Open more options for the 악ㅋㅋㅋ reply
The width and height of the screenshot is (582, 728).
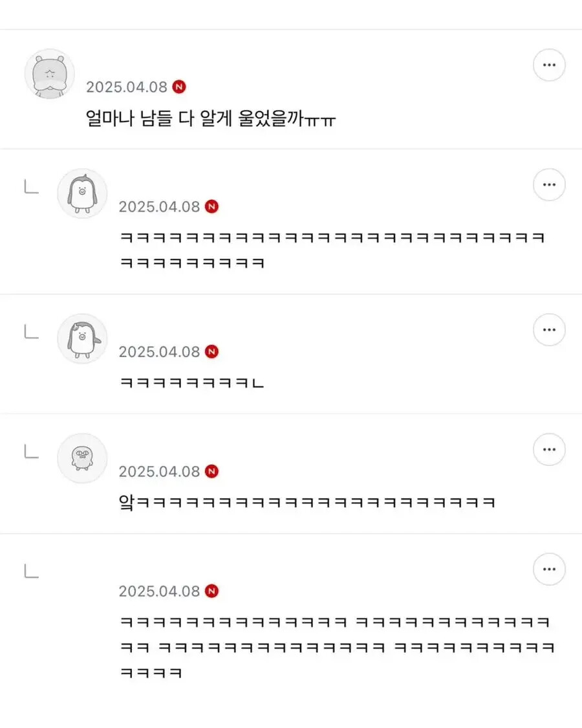point(549,450)
